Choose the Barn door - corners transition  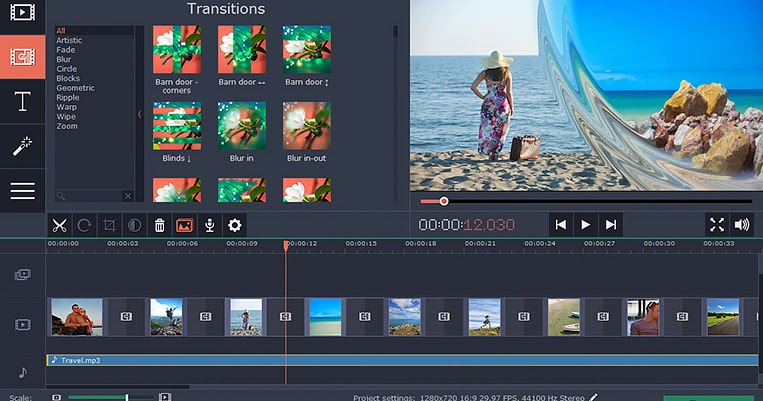click(x=177, y=50)
